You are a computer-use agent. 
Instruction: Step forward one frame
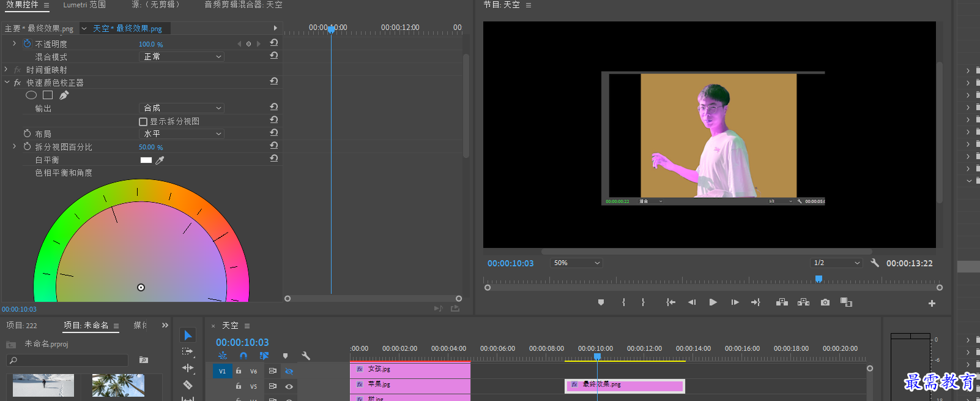pyautogui.click(x=735, y=302)
